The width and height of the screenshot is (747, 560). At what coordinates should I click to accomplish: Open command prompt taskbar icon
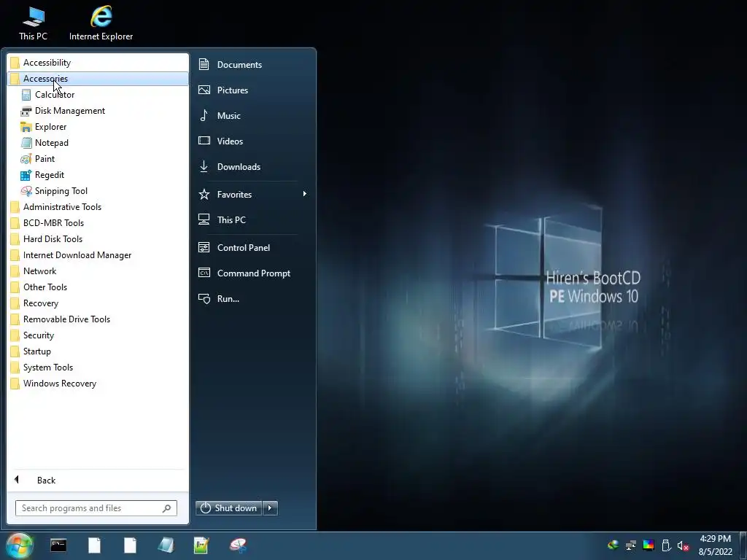58,545
